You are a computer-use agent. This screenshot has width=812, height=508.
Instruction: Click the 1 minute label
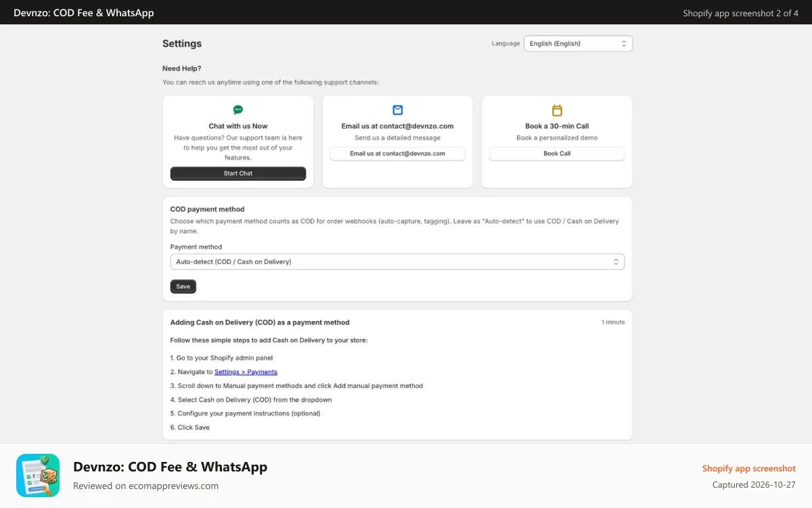pos(613,322)
